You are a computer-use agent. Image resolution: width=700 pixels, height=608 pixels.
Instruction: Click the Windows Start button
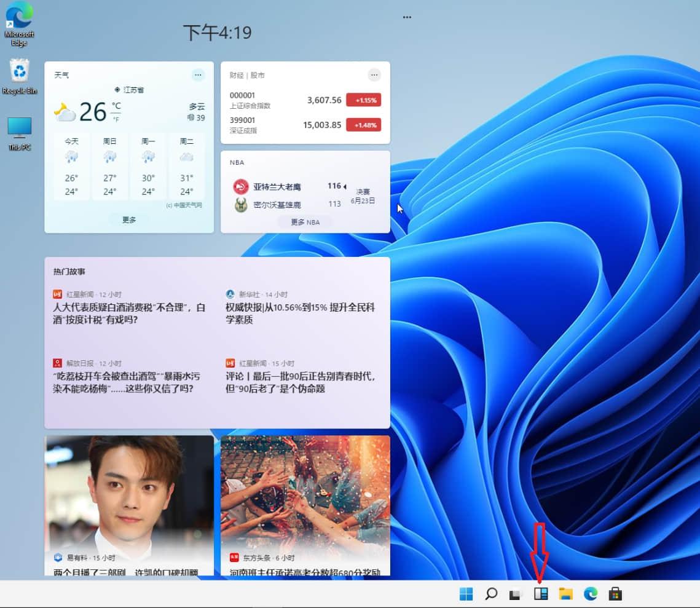466,594
